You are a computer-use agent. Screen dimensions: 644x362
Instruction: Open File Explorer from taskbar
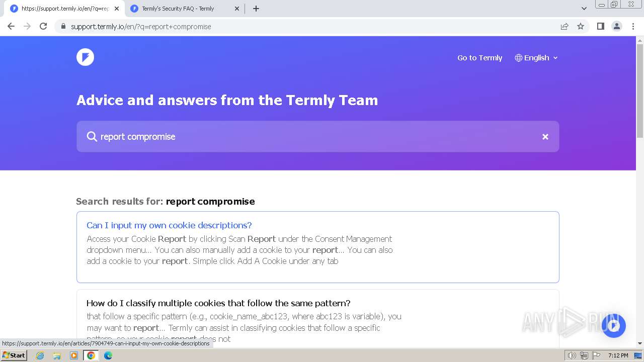point(57,355)
